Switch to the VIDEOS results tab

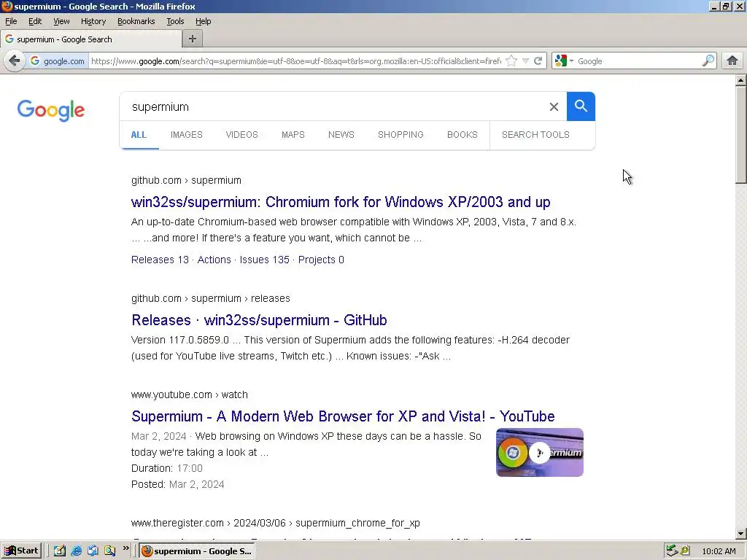pos(241,135)
